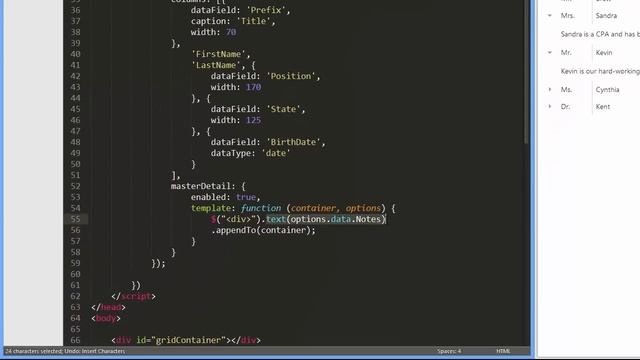Click the 'Dr.' title cell
The width and height of the screenshot is (640, 360).
click(x=565, y=107)
